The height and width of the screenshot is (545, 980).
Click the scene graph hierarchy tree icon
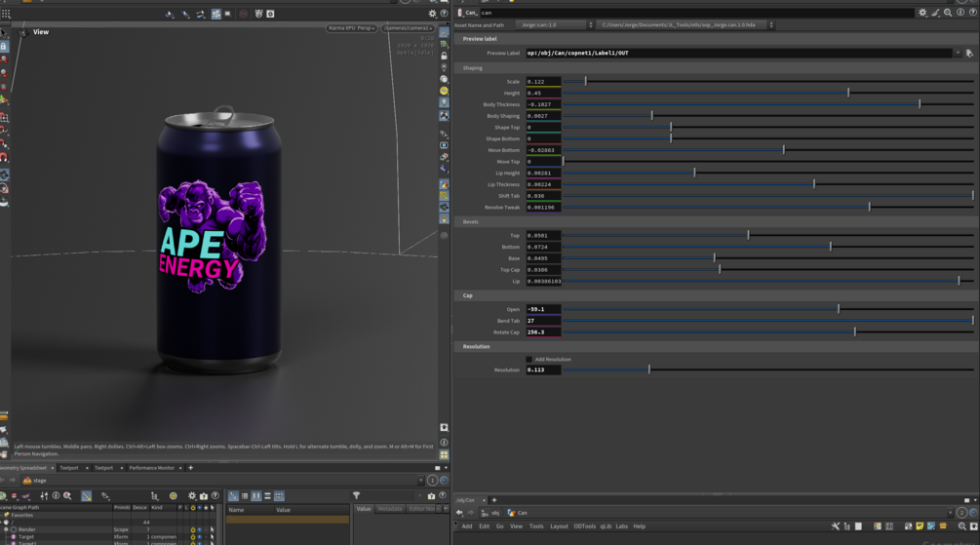click(x=154, y=495)
